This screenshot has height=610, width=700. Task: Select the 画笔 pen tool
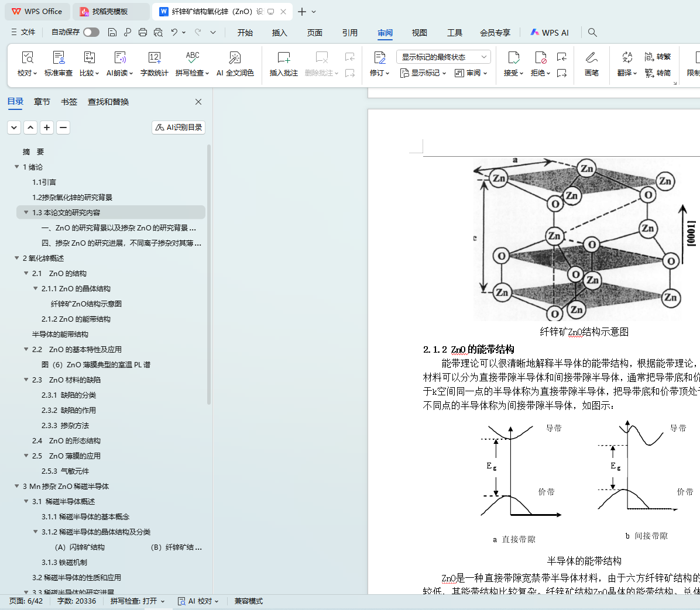tap(591, 63)
